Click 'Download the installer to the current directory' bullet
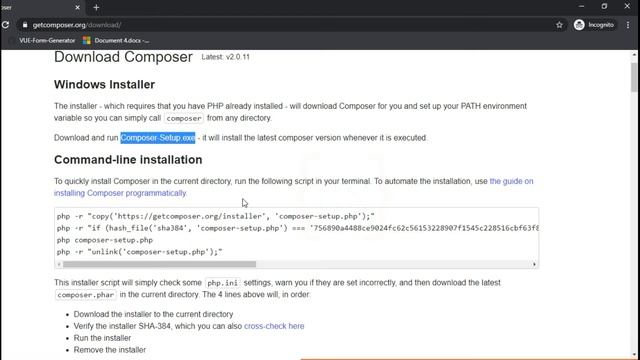640x360 pixels. (x=153, y=314)
